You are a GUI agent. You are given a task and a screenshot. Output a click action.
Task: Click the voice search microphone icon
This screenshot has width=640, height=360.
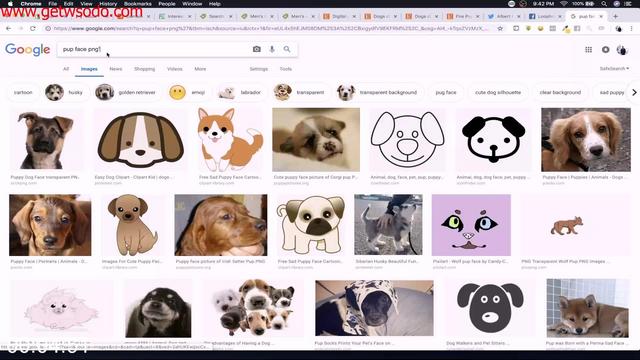tap(272, 49)
